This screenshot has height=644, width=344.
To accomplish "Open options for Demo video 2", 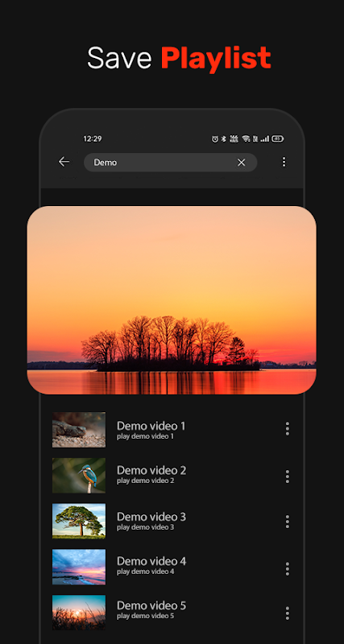I will tap(288, 477).
